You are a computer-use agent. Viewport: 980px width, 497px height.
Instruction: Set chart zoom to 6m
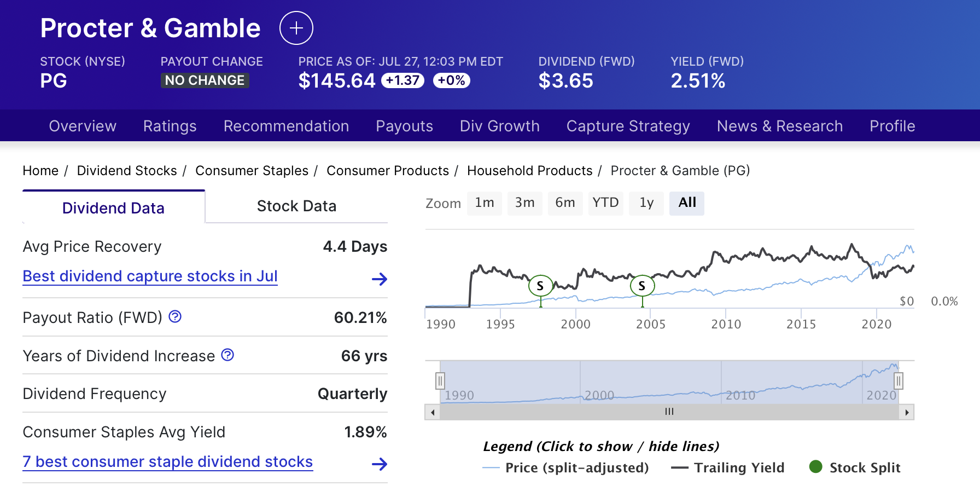[x=565, y=203]
